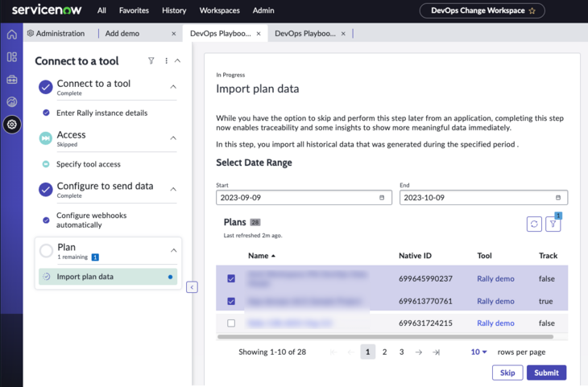The image size is (588, 387).
Task: Open the Home icon in the left sidebar
Action: [x=11, y=35]
